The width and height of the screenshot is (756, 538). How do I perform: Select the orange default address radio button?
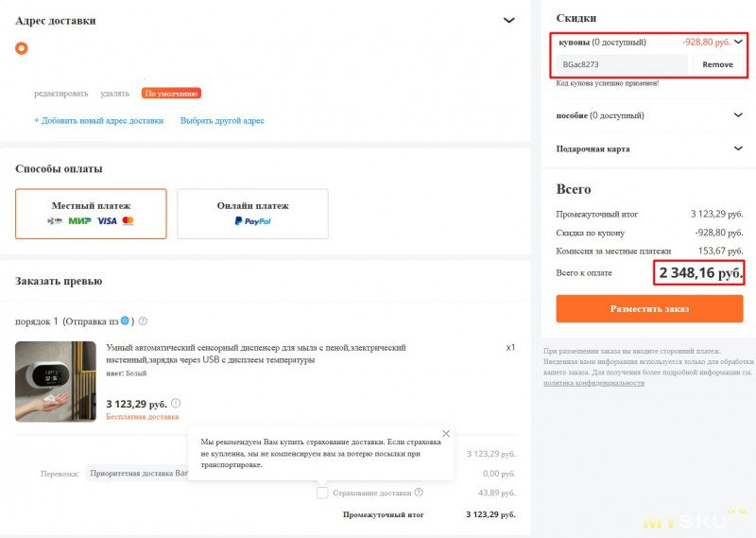[x=22, y=48]
